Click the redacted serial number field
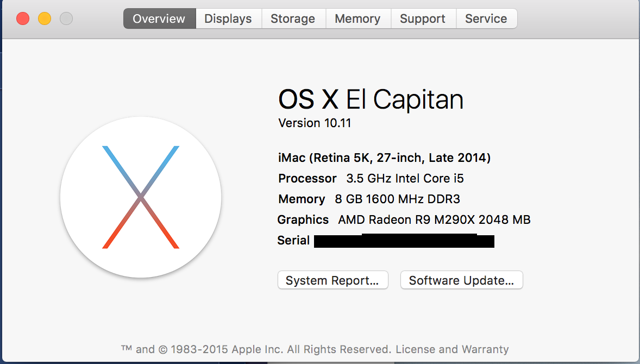Screen dimensions: 640x364 [404, 241]
